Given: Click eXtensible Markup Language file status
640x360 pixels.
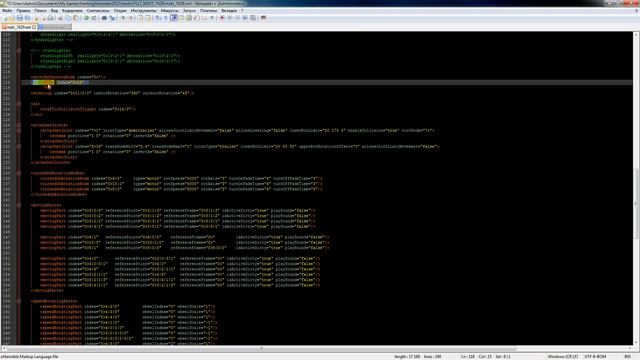Looking at the screenshot, I should 30,357.
